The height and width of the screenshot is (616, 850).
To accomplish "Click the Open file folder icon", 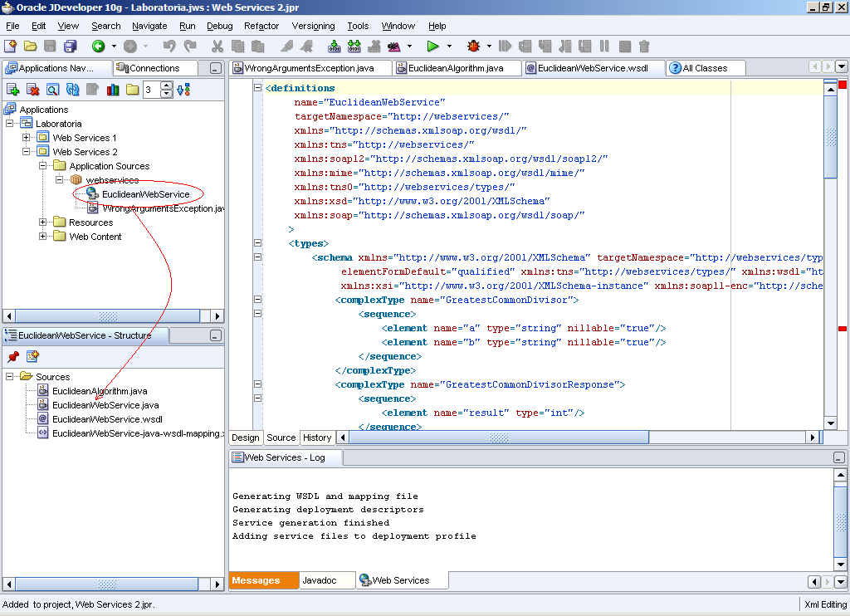I will (31, 46).
